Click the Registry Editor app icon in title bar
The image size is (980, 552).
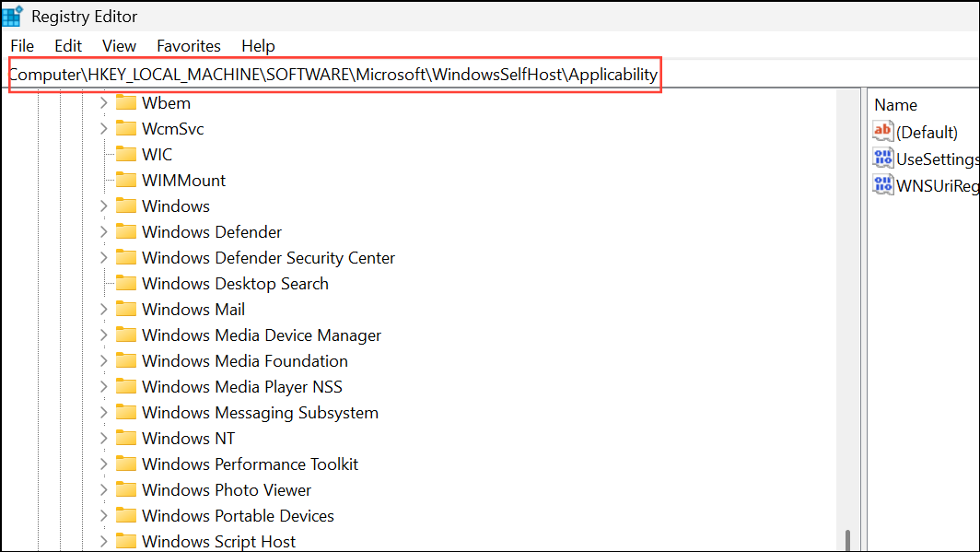[12, 16]
